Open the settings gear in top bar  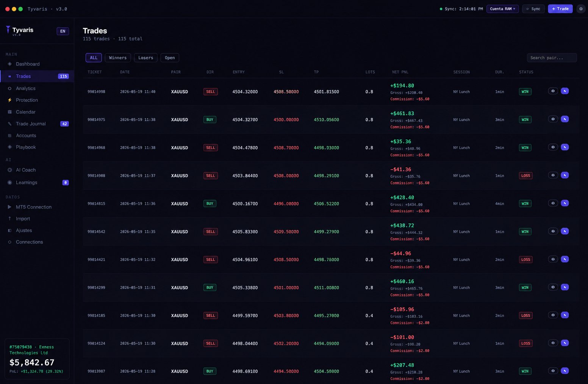click(x=581, y=9)
